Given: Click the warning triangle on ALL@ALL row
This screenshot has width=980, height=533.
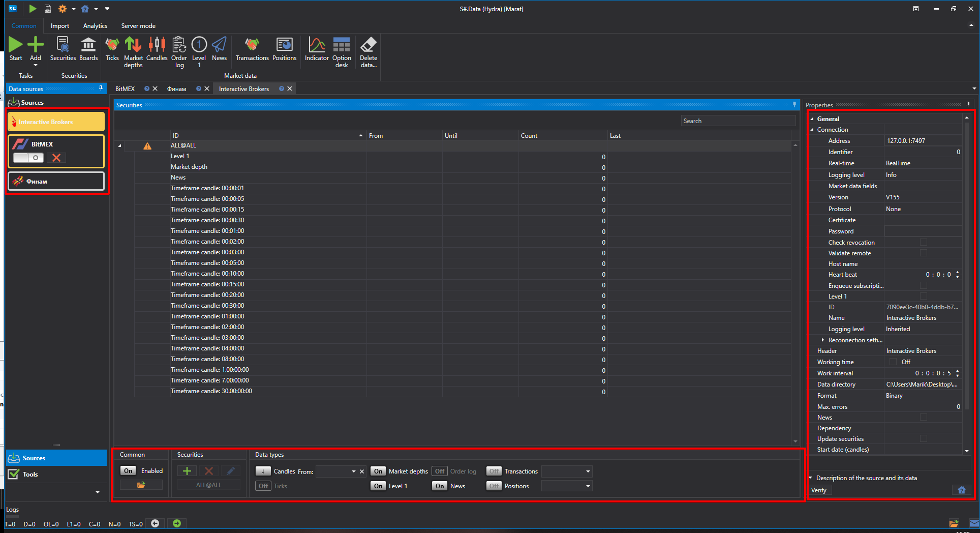Looking at the screenshot, I should pos(147,146).
